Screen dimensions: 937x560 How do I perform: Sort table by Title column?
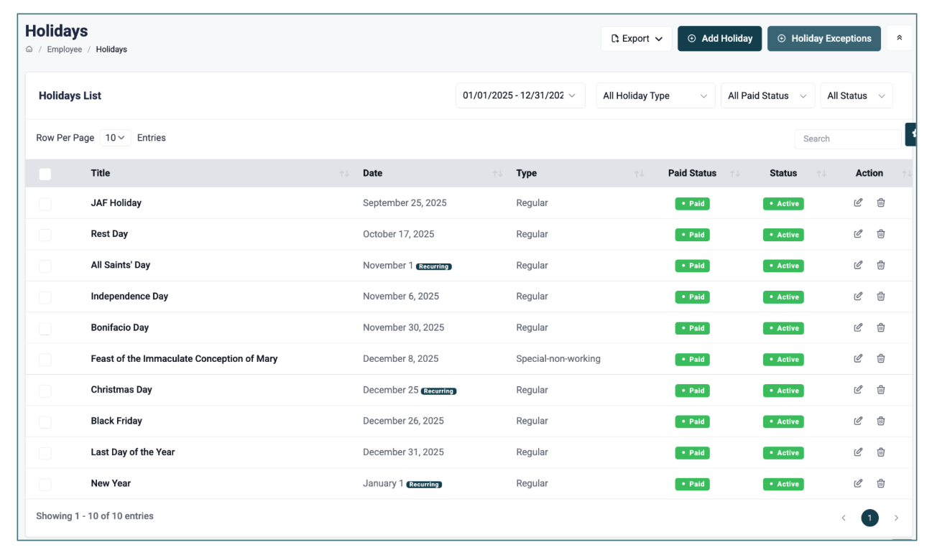point(101,173)
